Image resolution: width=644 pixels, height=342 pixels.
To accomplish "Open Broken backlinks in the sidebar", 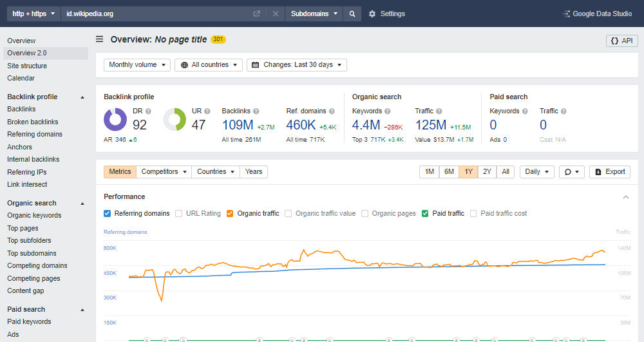I will pyautogui.click(x=33, y=122).
